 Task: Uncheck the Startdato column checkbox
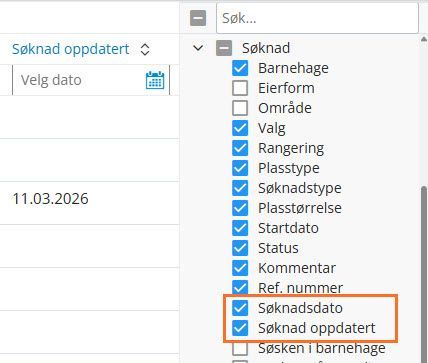[240, 228]
